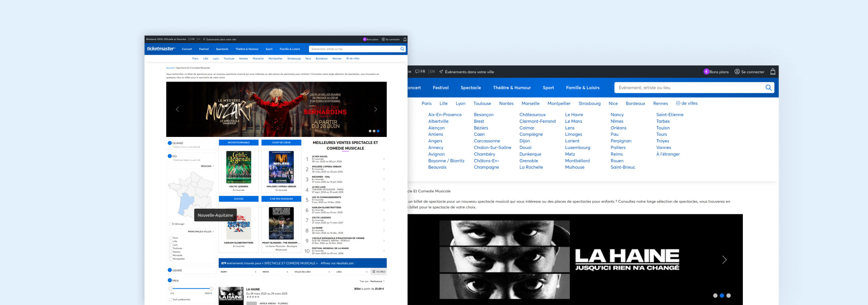Switch language to EN in left page
Screen dimensions: 868x305
click(199, 39)
